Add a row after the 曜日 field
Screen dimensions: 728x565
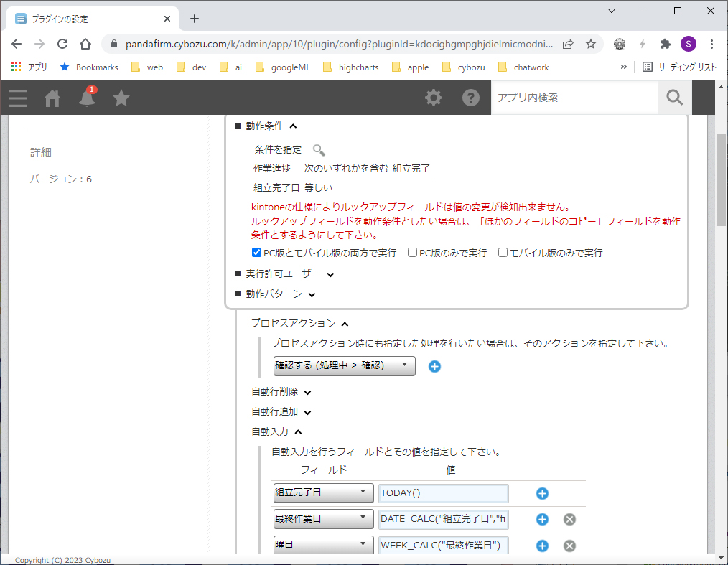tap(542, 546)
